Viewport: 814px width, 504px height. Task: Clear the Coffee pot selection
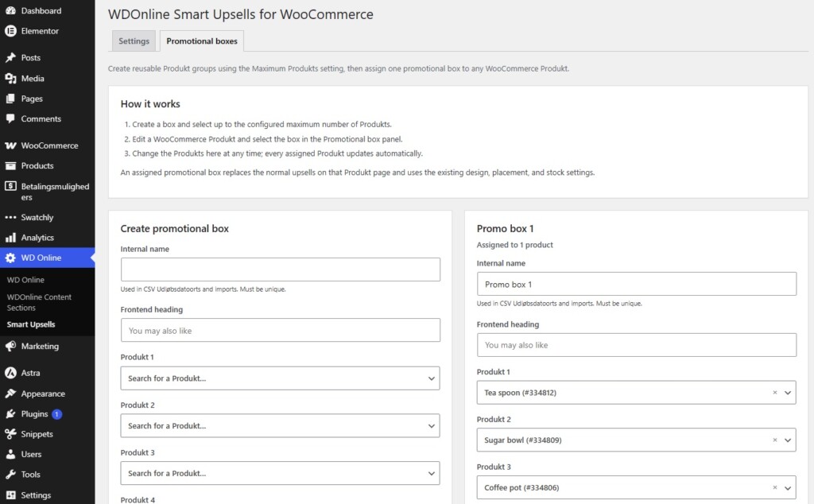(x=774, y=488)
